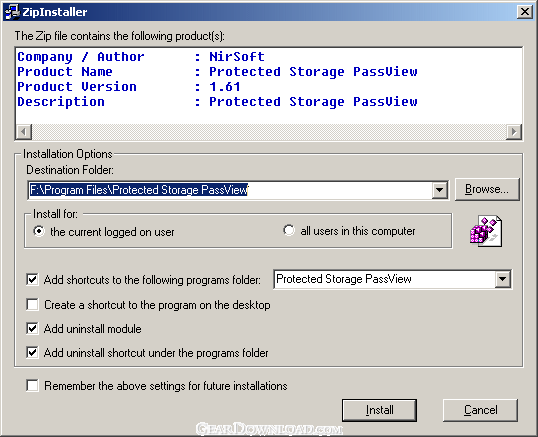Click the Protected Storage PassView folder name field
The image size is (538, 437).
(x=385, y=279)
